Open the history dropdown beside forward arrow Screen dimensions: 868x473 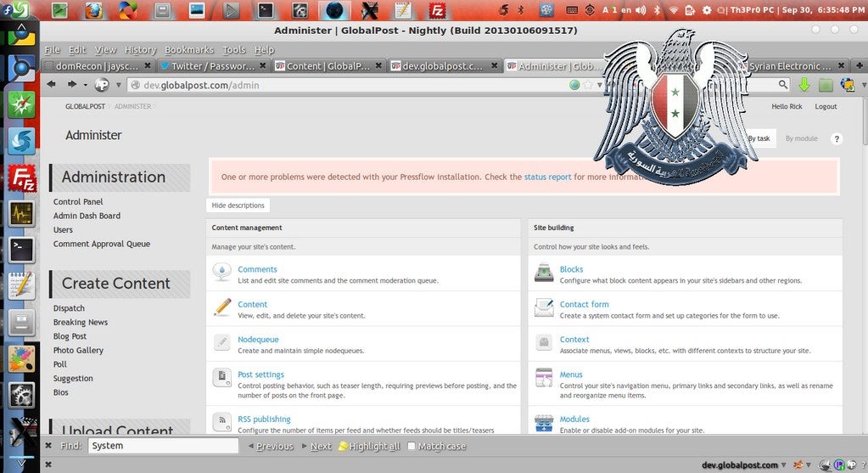[x=85, y=85]
